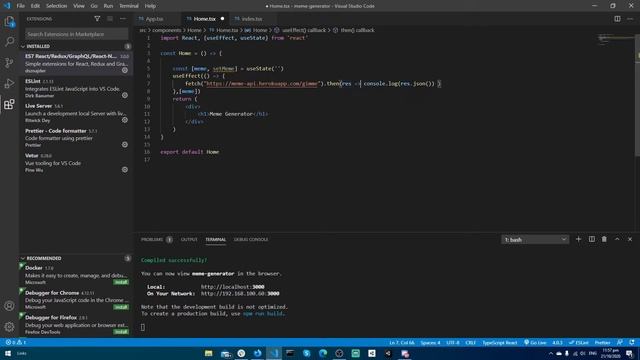Open the Search view in activity bar
640x360 pixels.
[x=9, y=42]
